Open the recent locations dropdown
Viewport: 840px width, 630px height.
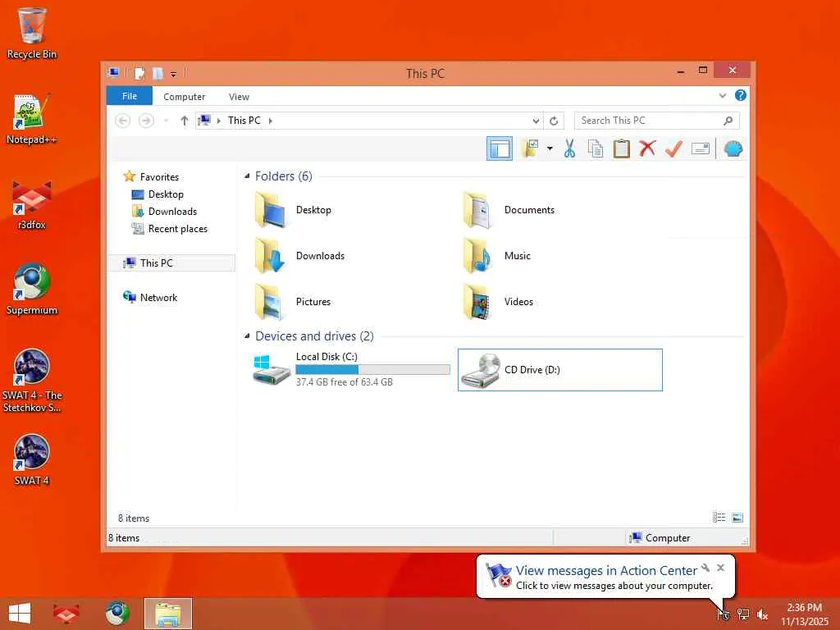pos(166,121)
